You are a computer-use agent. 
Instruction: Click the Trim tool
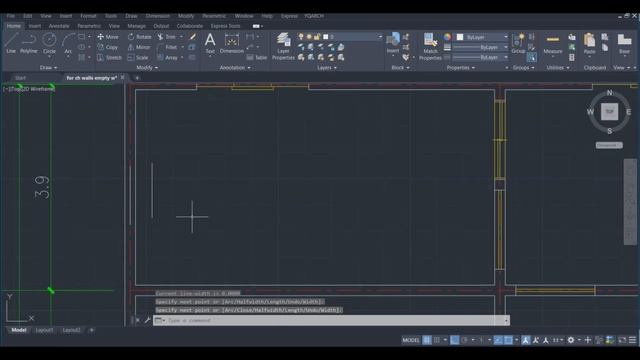pyautogui.click(x=167, y=37)
